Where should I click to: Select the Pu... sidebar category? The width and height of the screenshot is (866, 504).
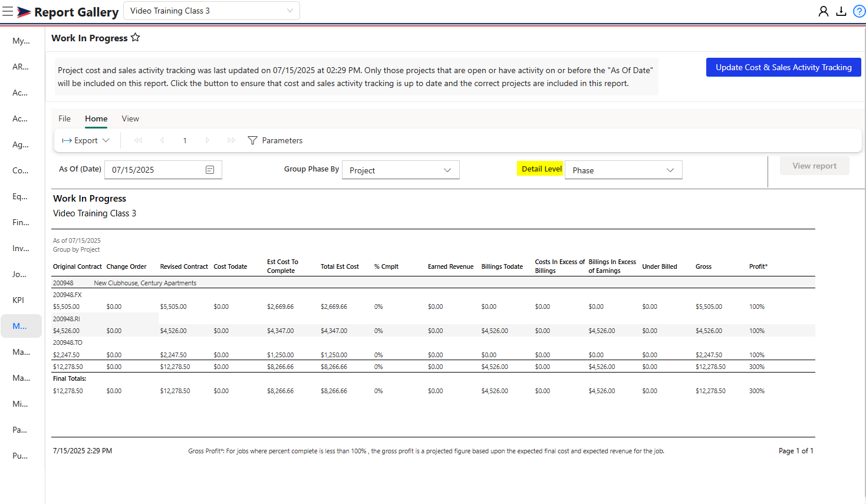pos(21,456)
